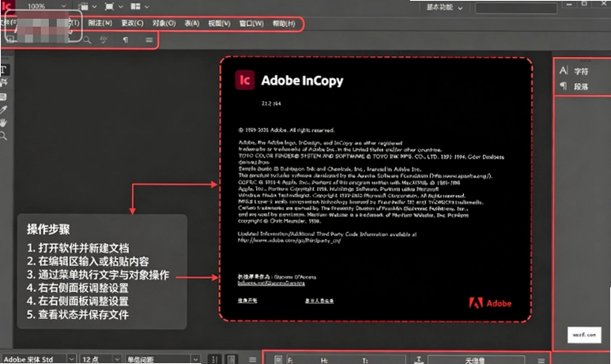Viewport: 611px width, 364px height.
Task: Open the Behance link under splash credits
Action: click(x=271, y=283)
